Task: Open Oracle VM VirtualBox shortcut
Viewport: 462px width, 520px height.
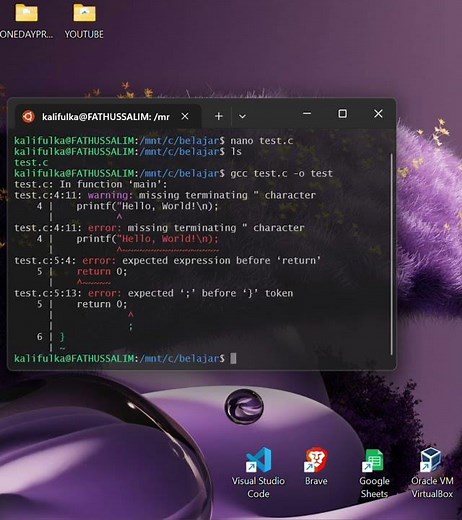Action: point(432,473)
